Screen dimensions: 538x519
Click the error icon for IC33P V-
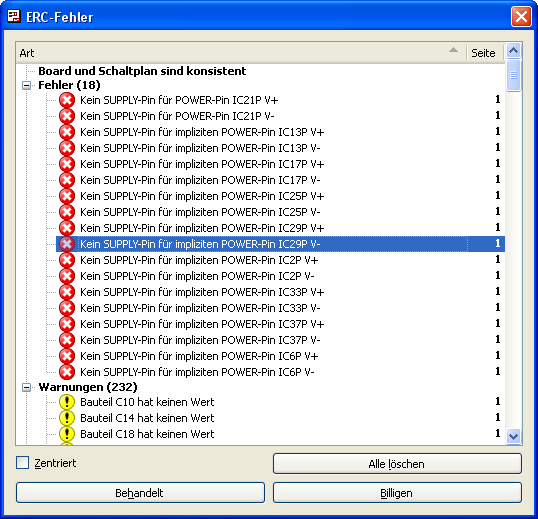pos(67,308)
